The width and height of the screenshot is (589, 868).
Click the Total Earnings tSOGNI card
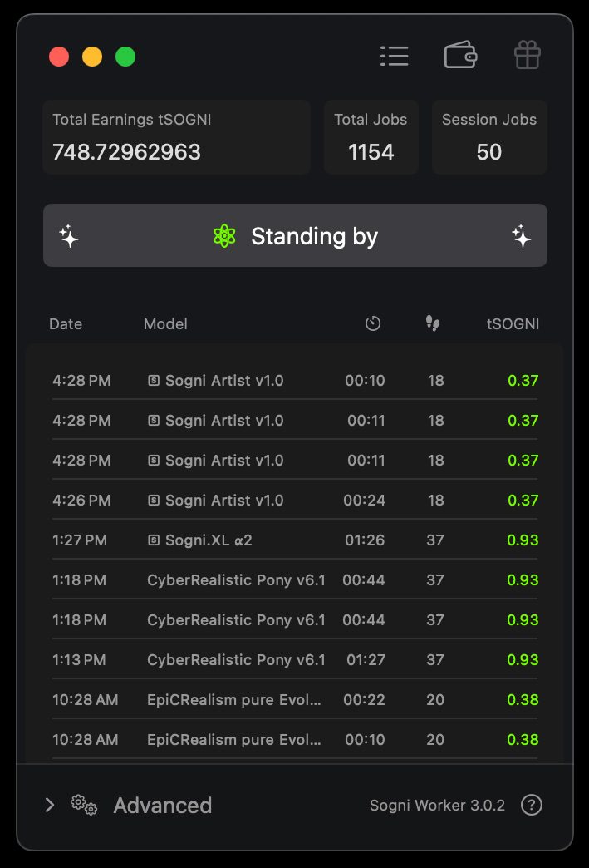tap(176, 137)
